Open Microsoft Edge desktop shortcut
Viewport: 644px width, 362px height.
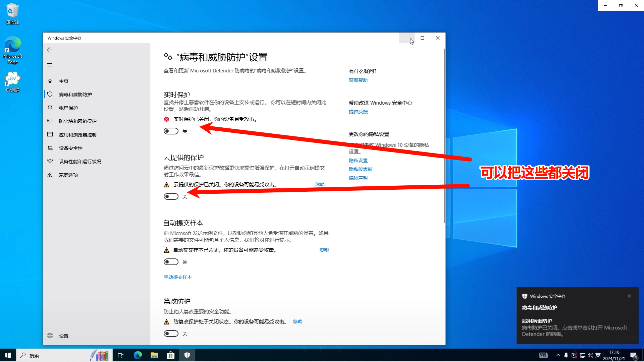(13, 50)
